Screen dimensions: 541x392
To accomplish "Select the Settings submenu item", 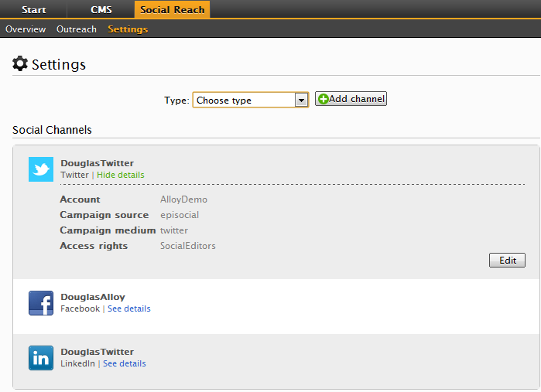I will [x=128, y=29].
